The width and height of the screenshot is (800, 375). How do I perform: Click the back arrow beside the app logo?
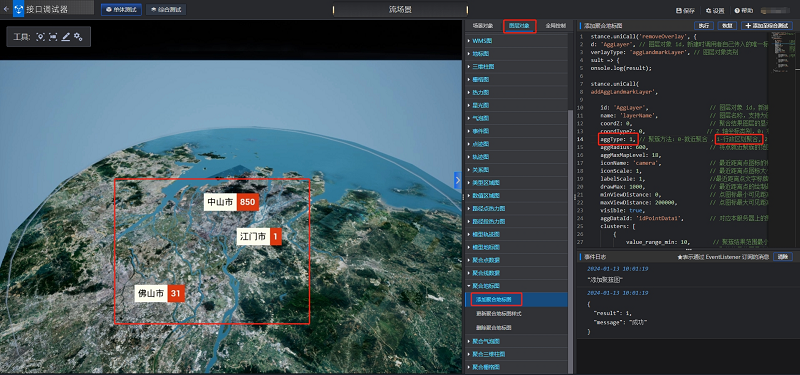click(x=6, y=9)
